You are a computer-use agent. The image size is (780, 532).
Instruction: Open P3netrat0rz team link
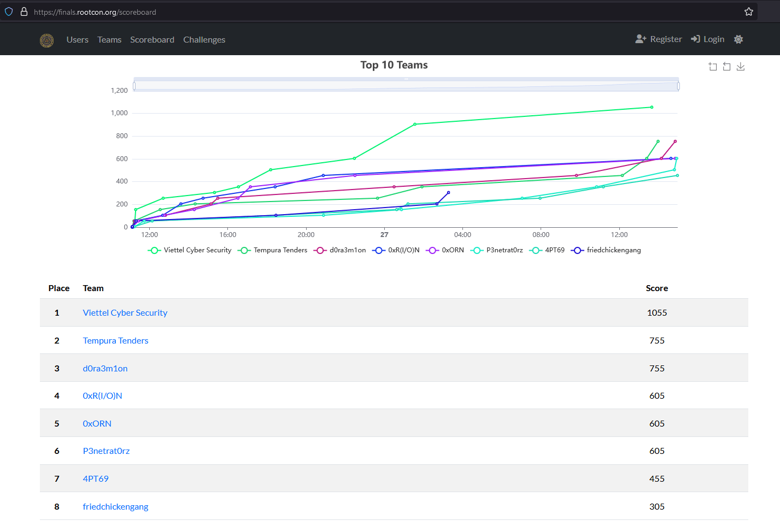pyautogui.click(x=107, y=451)
